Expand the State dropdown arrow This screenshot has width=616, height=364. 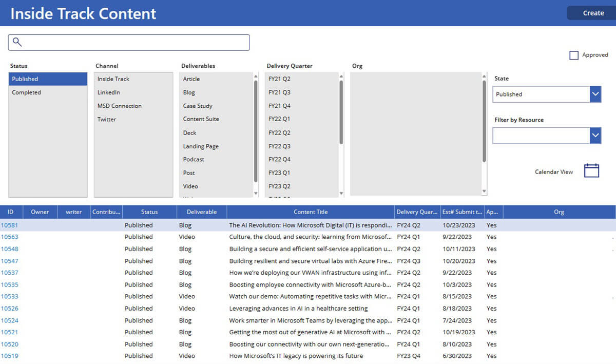click(x=595, y=94)
